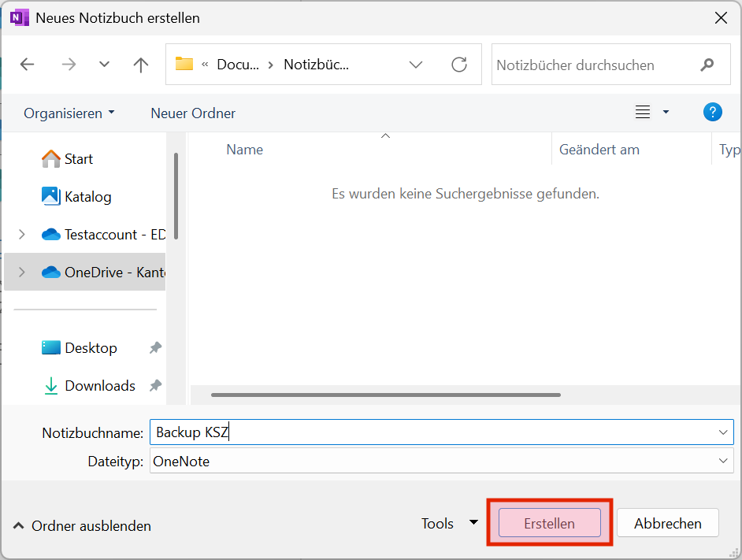Open the Dateityp OneNote combo box

tap(442, 461)
